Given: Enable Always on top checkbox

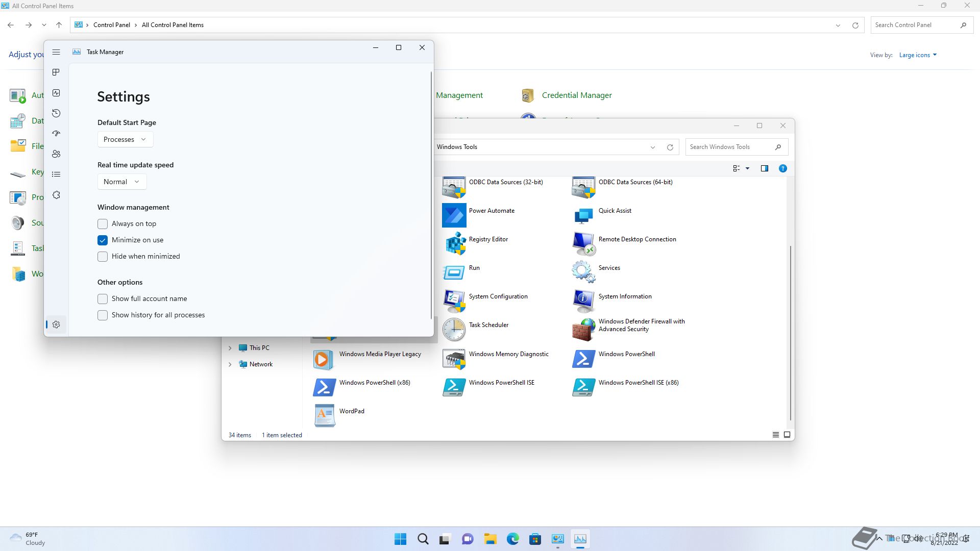Looking at the screenshot, I should pos(103,224).
